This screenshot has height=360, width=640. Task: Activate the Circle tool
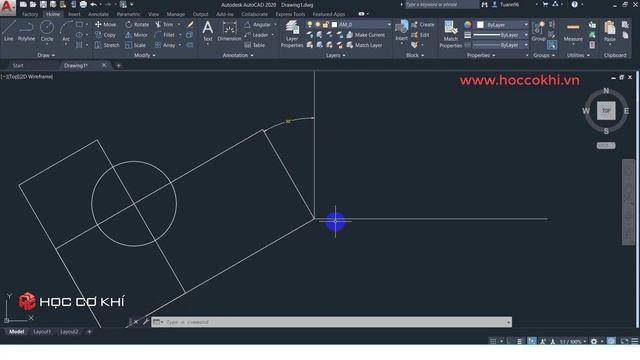47,31
